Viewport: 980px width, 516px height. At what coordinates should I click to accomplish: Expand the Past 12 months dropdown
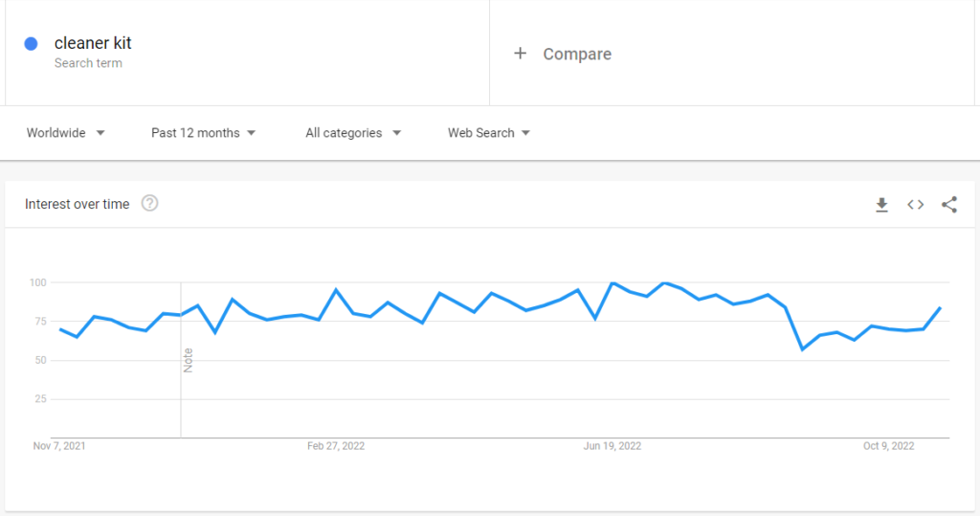[204, 133]
